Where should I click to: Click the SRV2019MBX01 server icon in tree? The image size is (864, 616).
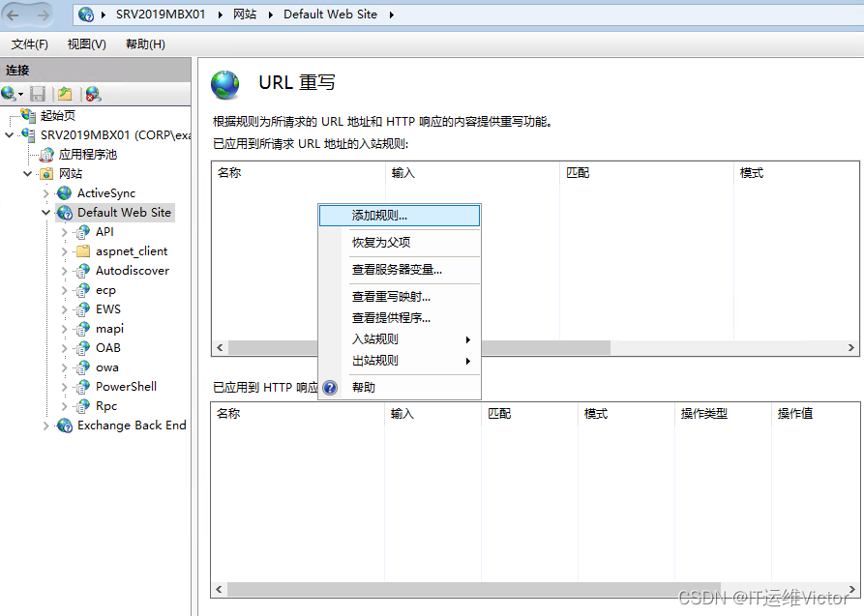point(28,135)
